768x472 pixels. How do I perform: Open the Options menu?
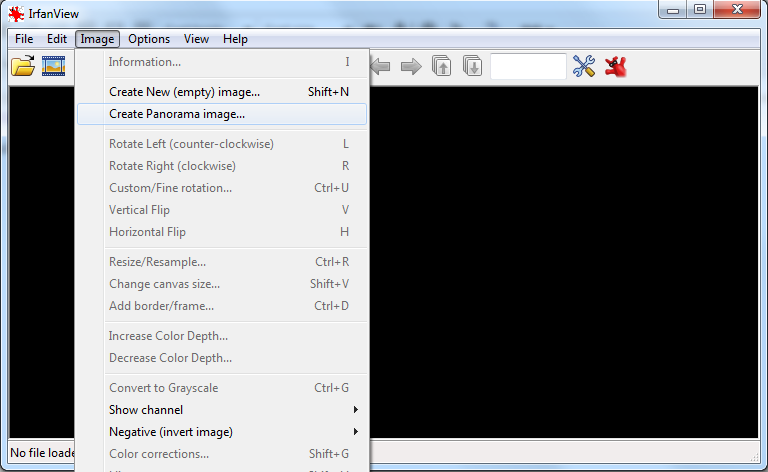(149, 39)
